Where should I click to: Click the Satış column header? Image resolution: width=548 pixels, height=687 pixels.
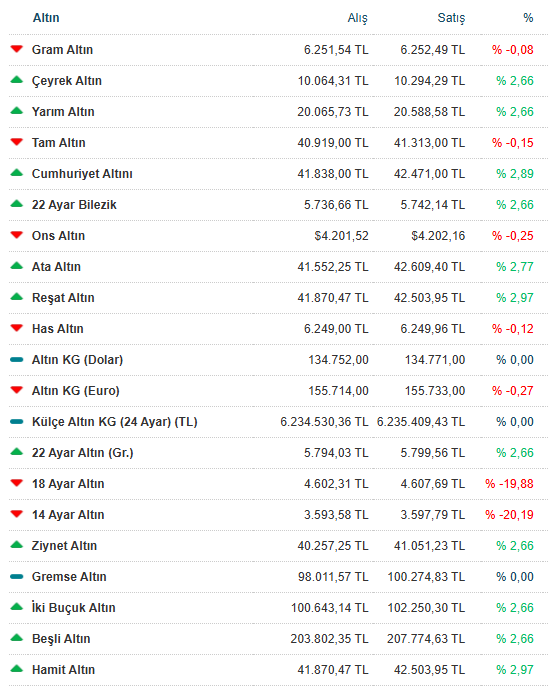(451, 18)
